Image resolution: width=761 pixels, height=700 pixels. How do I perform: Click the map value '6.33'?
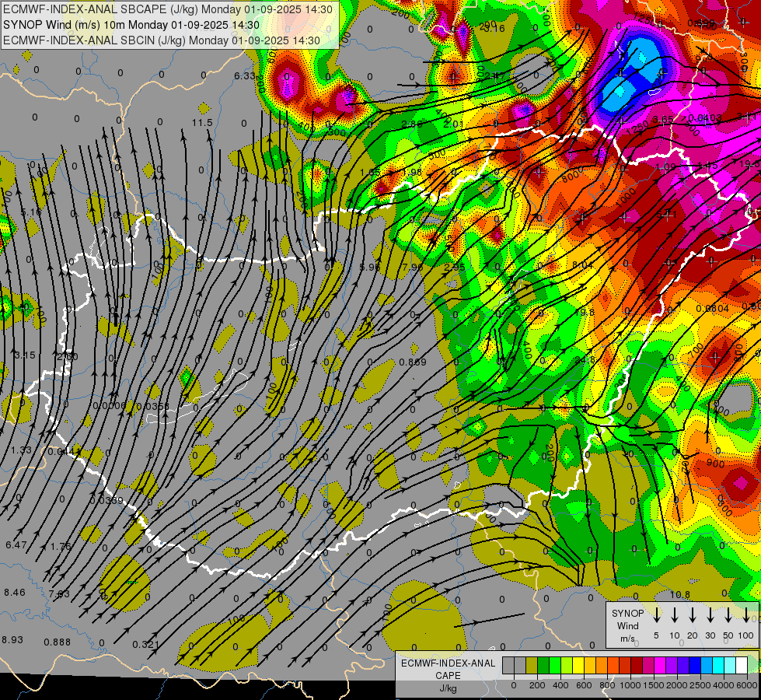pyautogui.click(x=244, y=75)
